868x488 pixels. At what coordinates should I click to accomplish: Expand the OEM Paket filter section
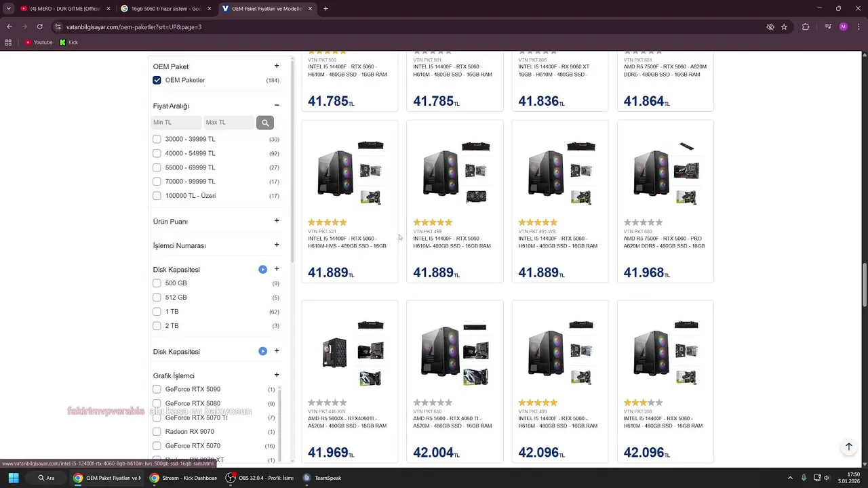pos(277,66)
